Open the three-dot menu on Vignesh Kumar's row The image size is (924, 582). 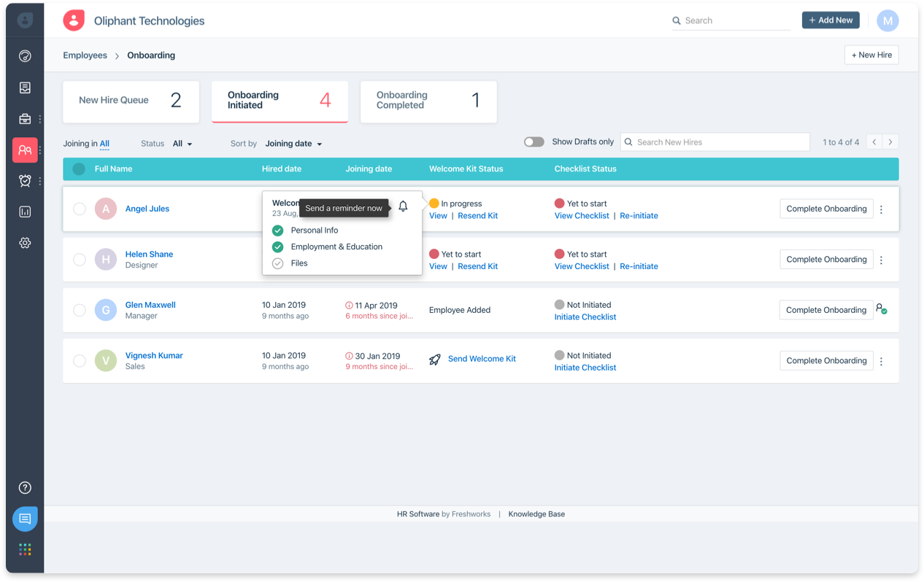point(881,360)
